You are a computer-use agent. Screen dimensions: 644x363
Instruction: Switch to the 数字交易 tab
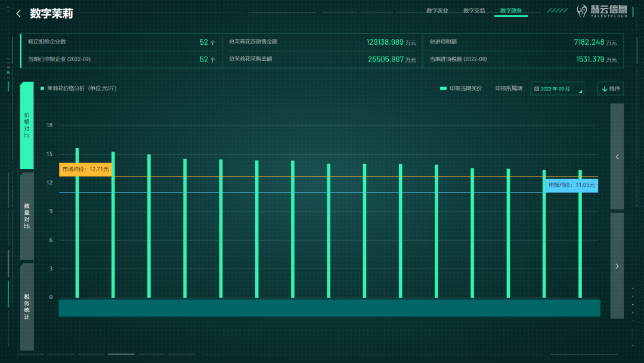pyautogui.click(x=474, y=11)
